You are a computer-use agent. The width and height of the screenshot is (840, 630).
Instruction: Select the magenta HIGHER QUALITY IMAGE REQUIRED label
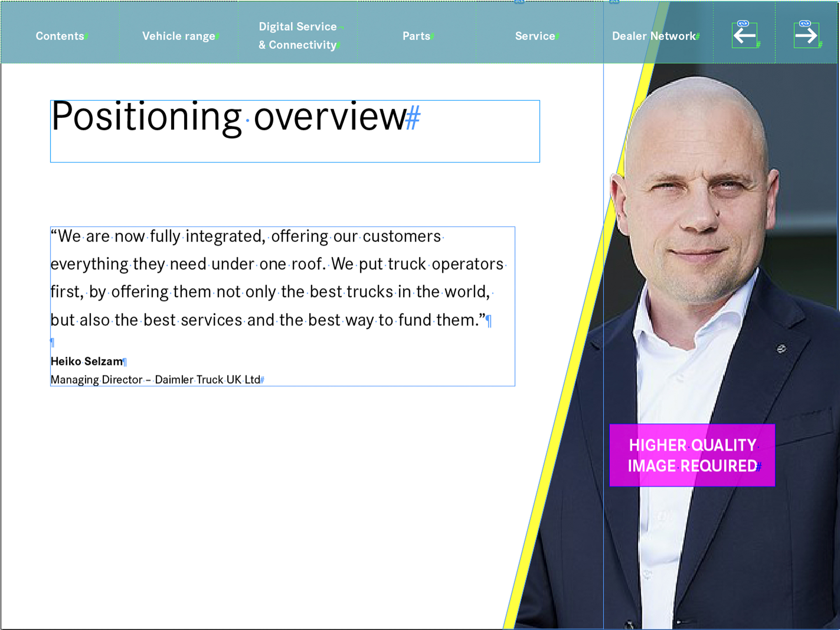click(692, 455)
